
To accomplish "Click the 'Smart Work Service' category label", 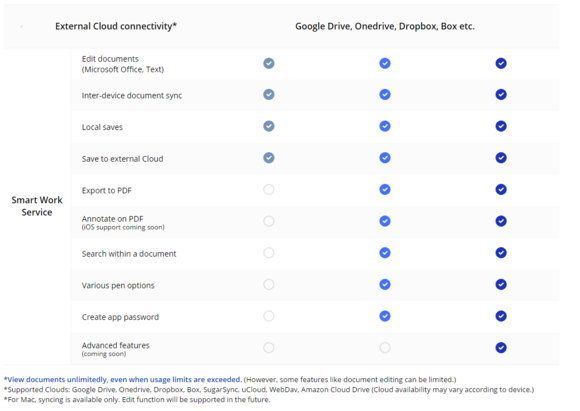I will (x=37, y=206).
